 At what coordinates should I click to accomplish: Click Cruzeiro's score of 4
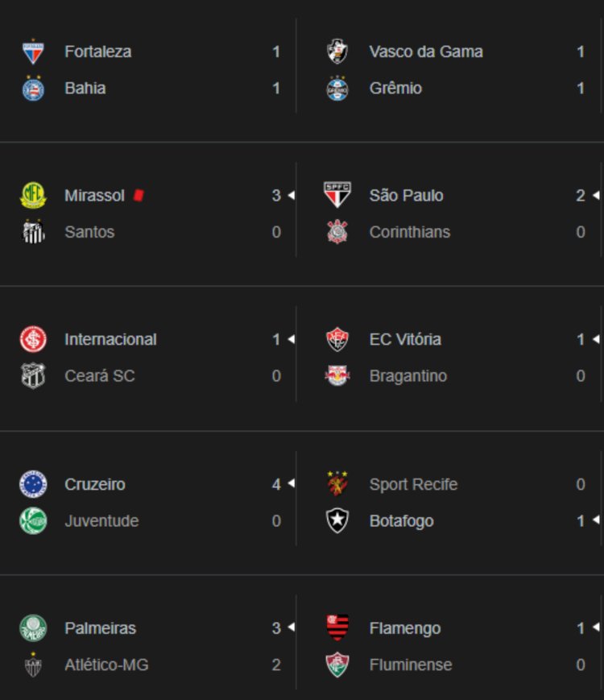276,484
